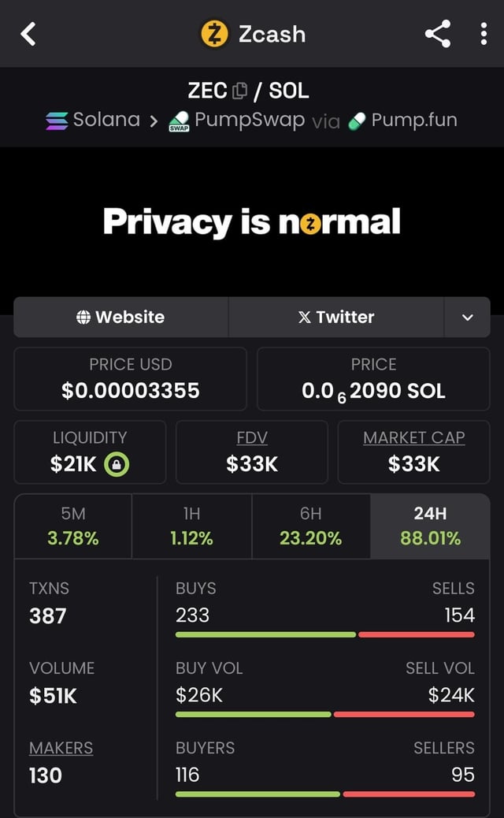
Task: Open the Website link button
Action: point(120,317)
